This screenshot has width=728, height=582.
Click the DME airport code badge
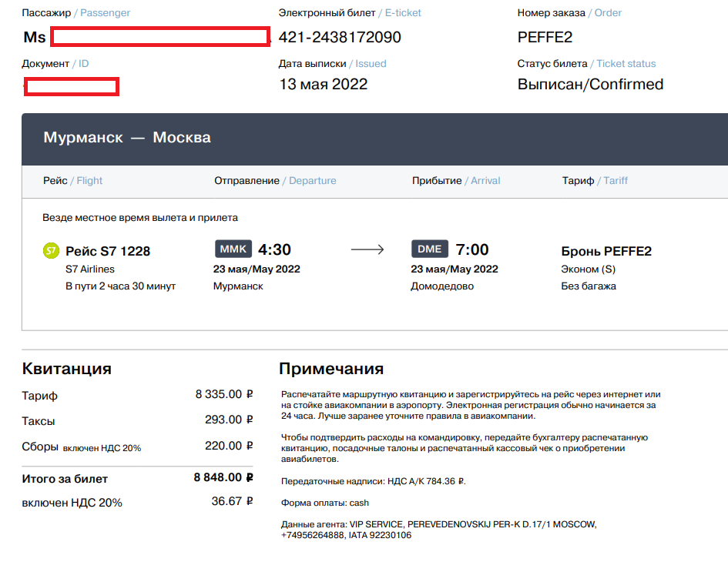pos(429,249)
